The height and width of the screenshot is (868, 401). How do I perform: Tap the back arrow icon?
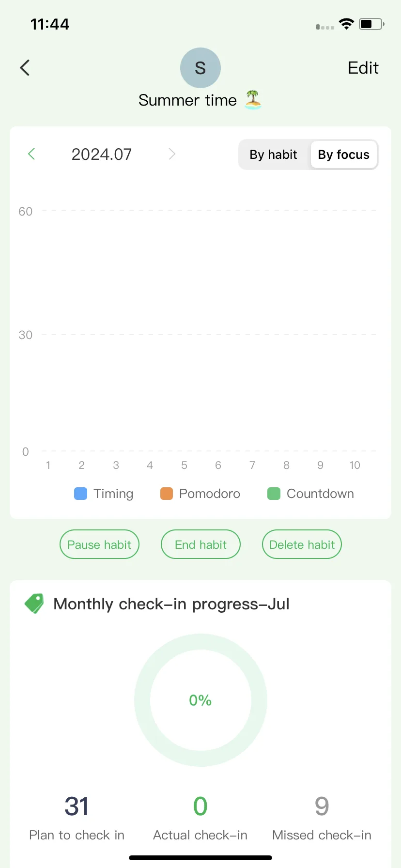click(x=25, y=68)
